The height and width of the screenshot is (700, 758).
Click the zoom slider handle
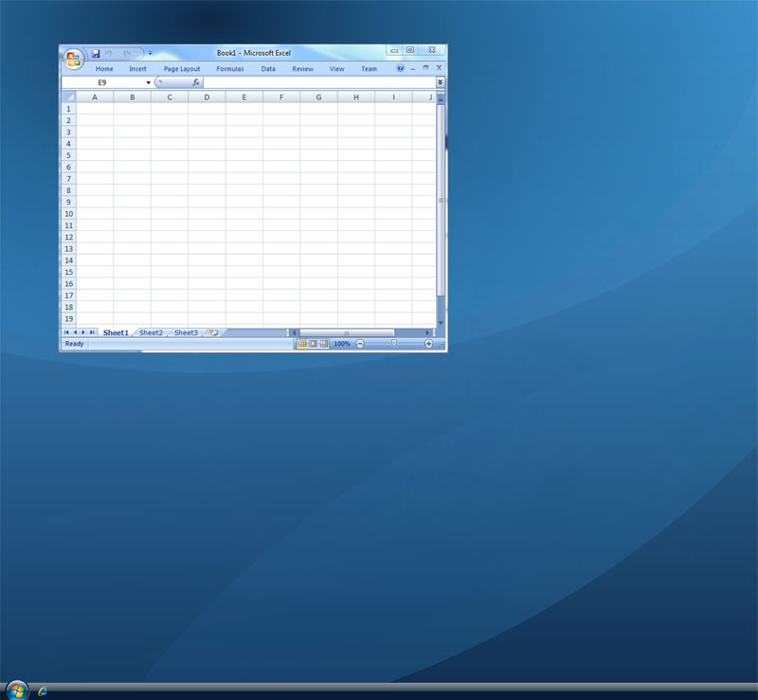click(394, 343)
